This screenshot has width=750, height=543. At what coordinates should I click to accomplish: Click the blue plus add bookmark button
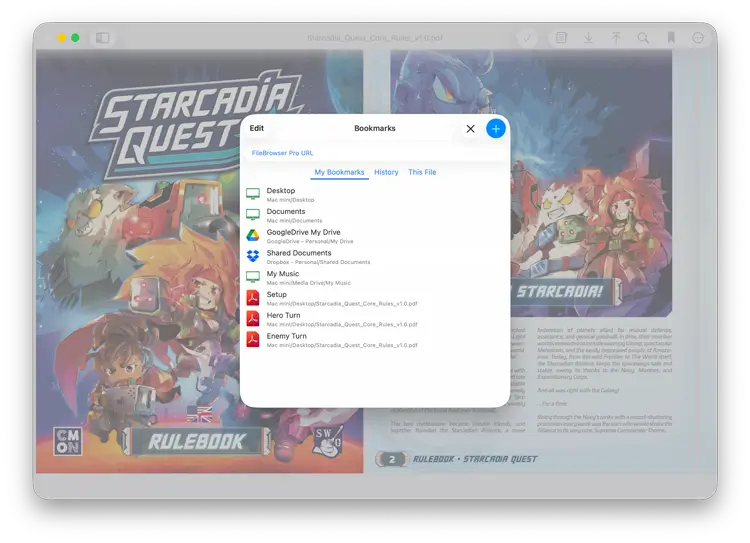(496, 129)
